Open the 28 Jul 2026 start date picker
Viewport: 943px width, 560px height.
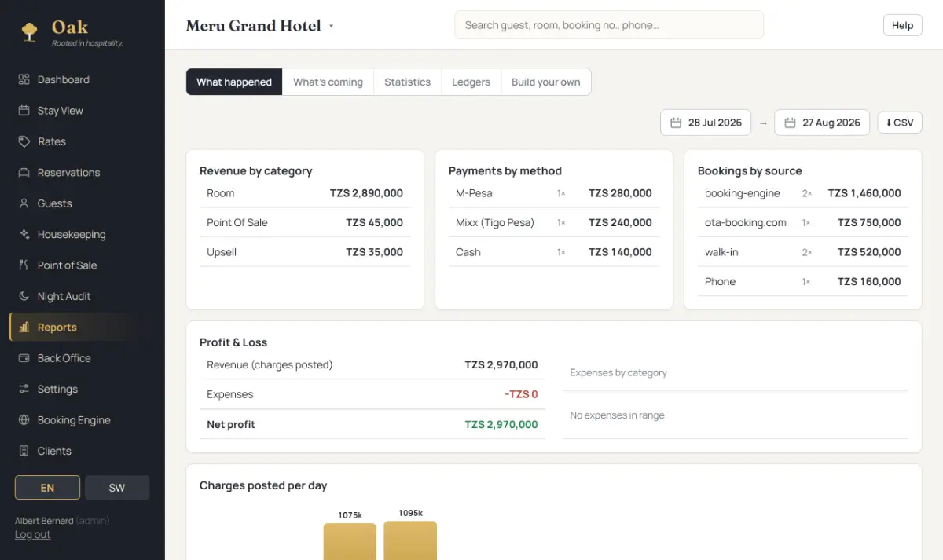point(706,123)
